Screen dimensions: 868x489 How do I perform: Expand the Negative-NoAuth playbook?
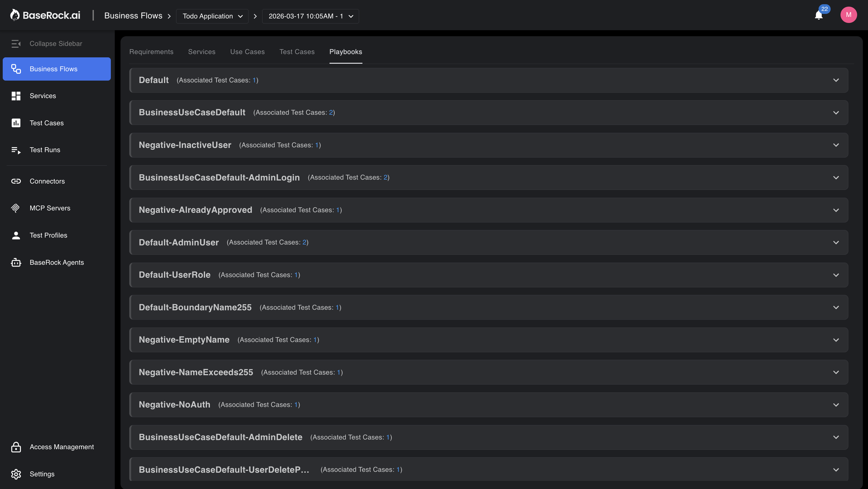coord(489,405)
